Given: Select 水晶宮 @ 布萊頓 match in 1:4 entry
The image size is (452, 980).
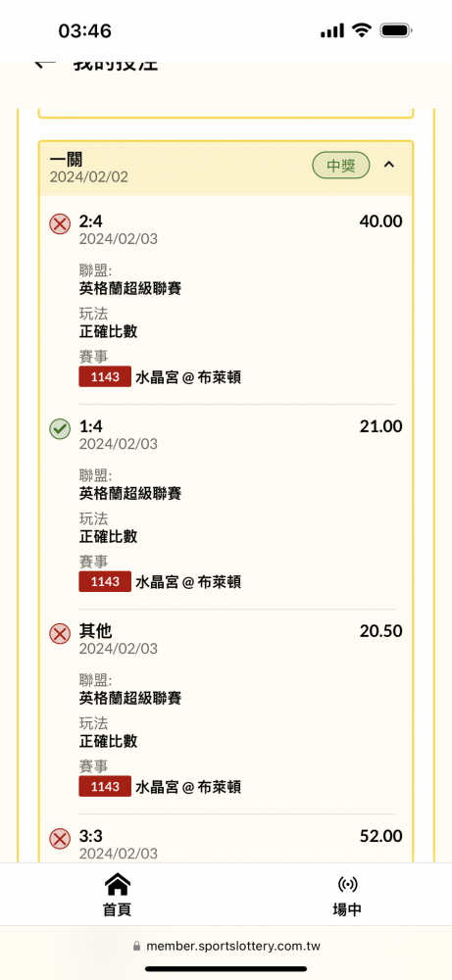Looking at the screenshot, I should point(188,582).
